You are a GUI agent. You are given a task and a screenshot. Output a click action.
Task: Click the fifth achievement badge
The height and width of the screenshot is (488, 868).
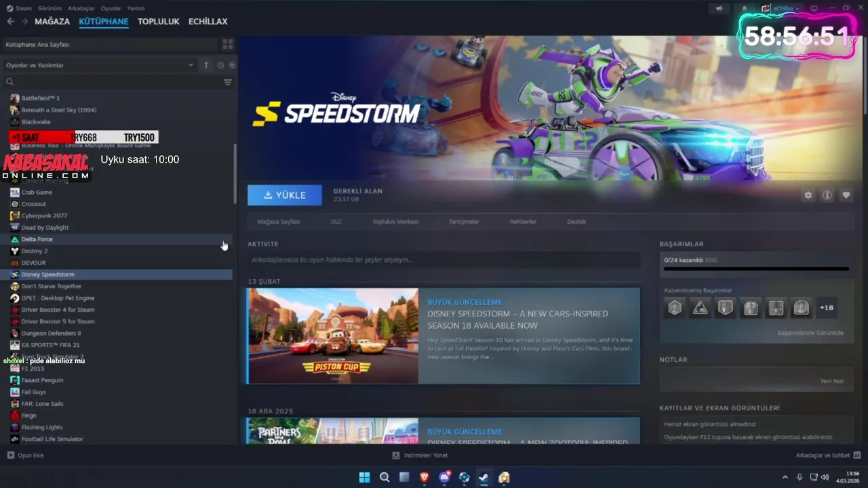click(776, 308)
